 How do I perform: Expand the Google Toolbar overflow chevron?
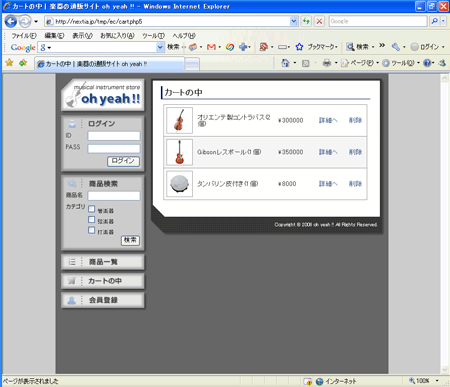point(382,45)
